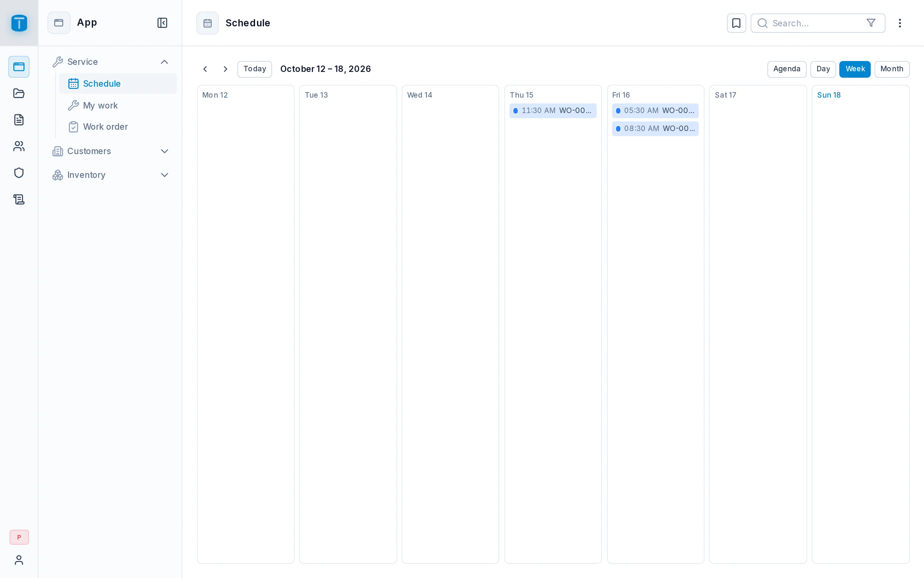
Task: Collapse the Service section chevron
Action: [165, 62]
